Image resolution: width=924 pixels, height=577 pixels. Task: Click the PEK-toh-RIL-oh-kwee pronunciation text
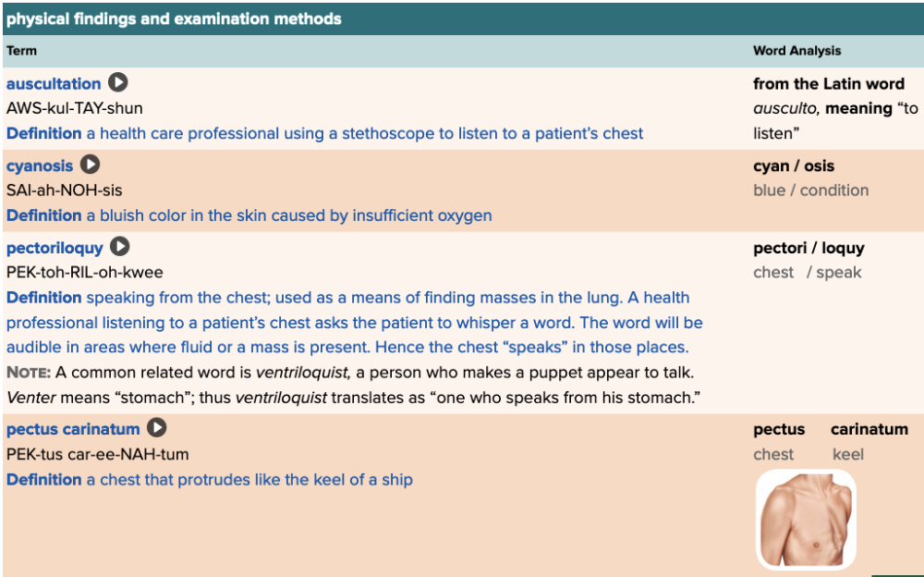(x=85, y=273)
